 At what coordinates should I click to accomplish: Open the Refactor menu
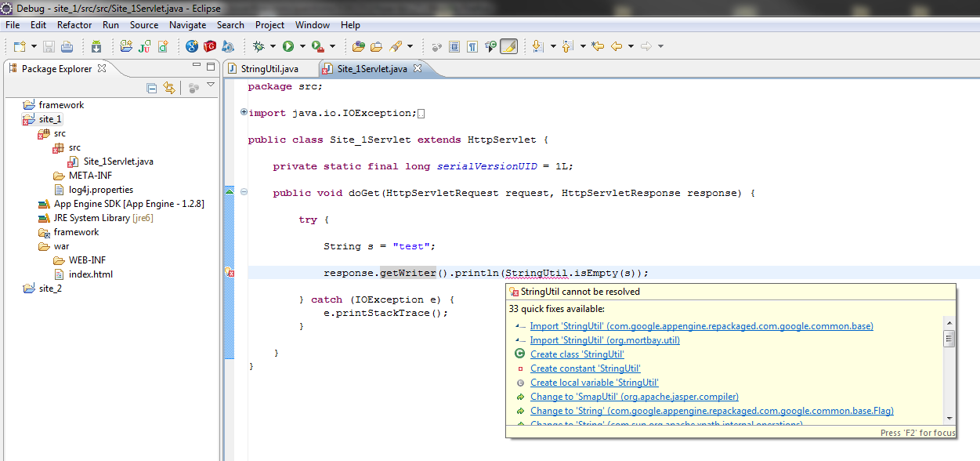74,25
